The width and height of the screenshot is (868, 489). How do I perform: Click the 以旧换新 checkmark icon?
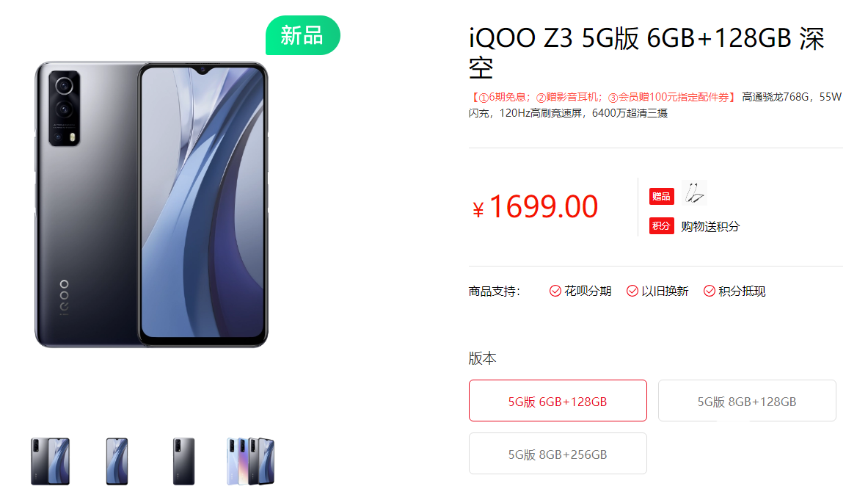click(632, 291)
